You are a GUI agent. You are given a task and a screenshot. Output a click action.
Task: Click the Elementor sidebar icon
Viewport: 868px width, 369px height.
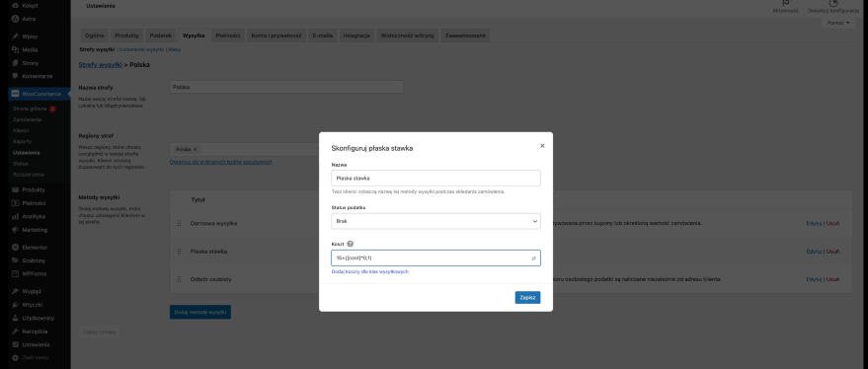pos(16,248)
